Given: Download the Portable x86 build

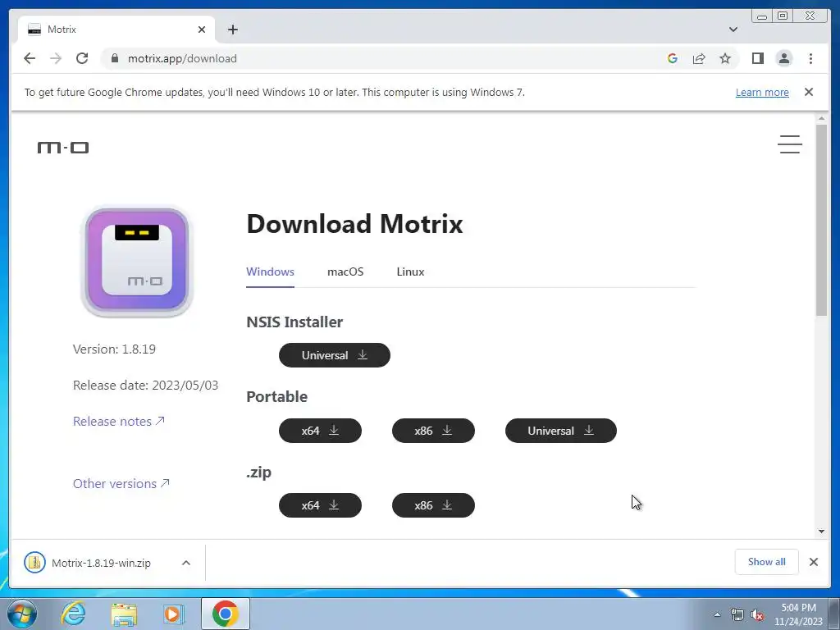Looking at the screenshot, I should pyautogui.click(x=433, y=431).
